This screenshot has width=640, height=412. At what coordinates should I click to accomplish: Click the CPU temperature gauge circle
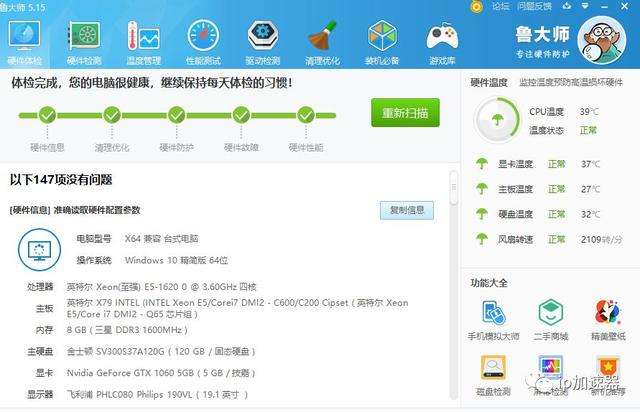[x=497, y=120]
